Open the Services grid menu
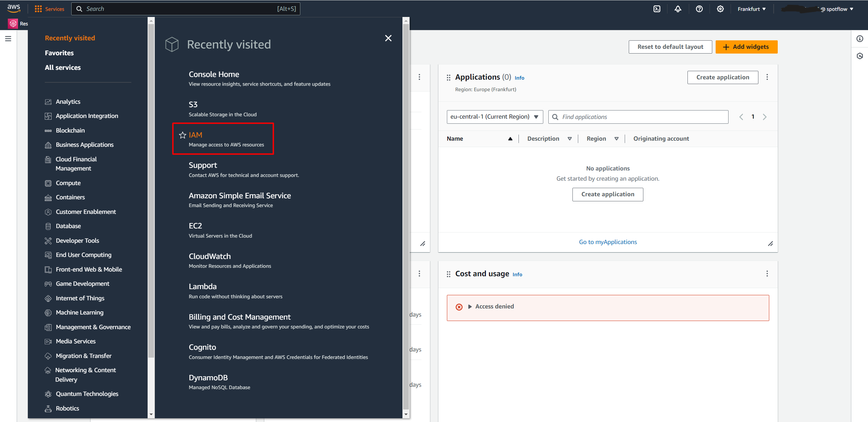The width and height of the screenshot is (868, 422). [50, 9]
